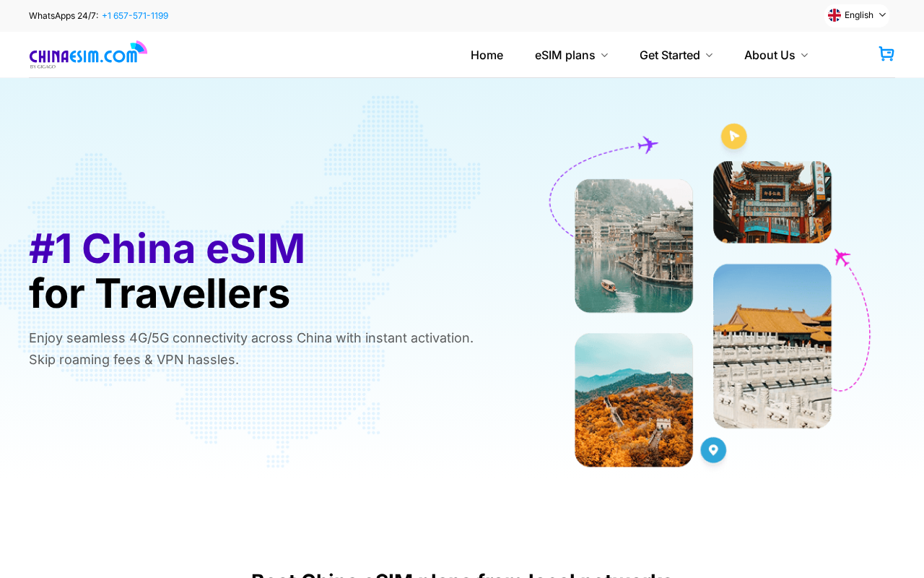924x578 pixels.
Task: Open the eSIM plans menu
Action: coord(572,55)
